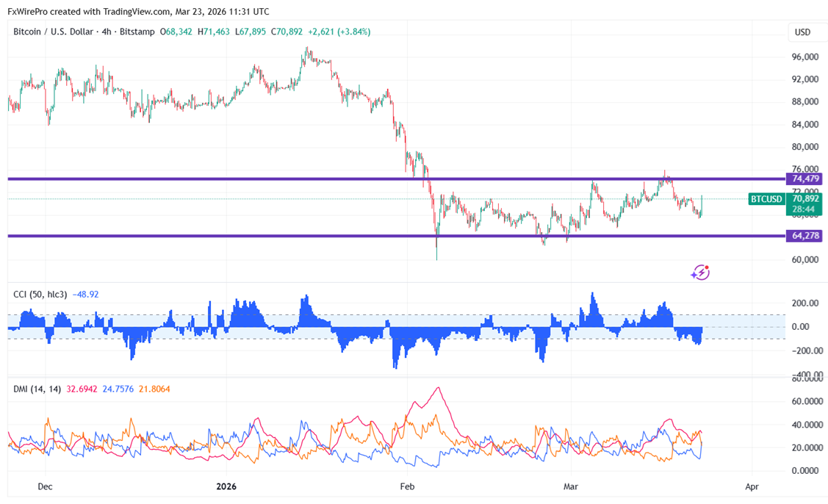Click the purple lightning replay icon
The image size is (828, 504).
pyautogui.click(x=700, y=273)
